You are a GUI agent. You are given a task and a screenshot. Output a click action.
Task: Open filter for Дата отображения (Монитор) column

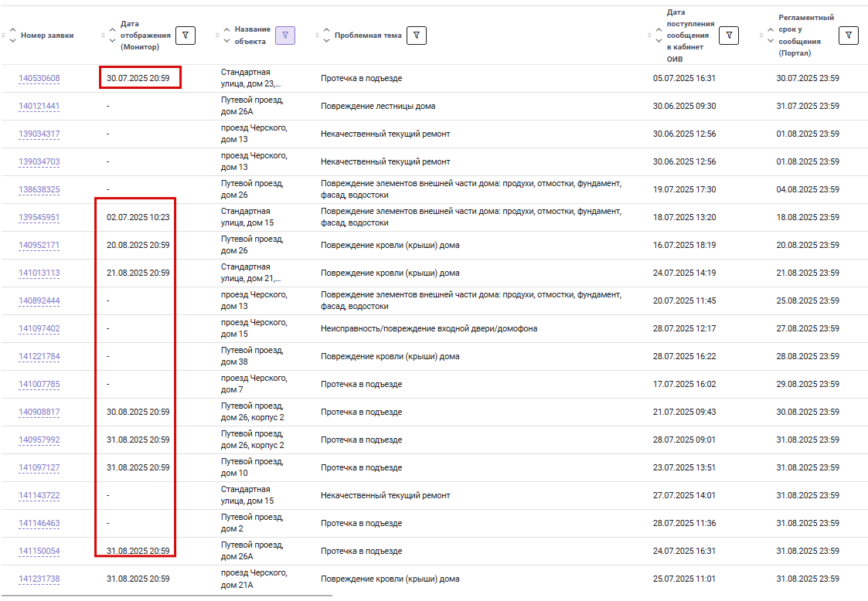point(186,36)
